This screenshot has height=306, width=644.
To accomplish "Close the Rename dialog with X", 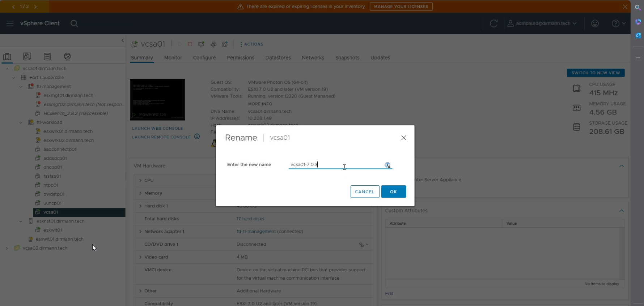I will pyautogui.click(x=404, y=138).
